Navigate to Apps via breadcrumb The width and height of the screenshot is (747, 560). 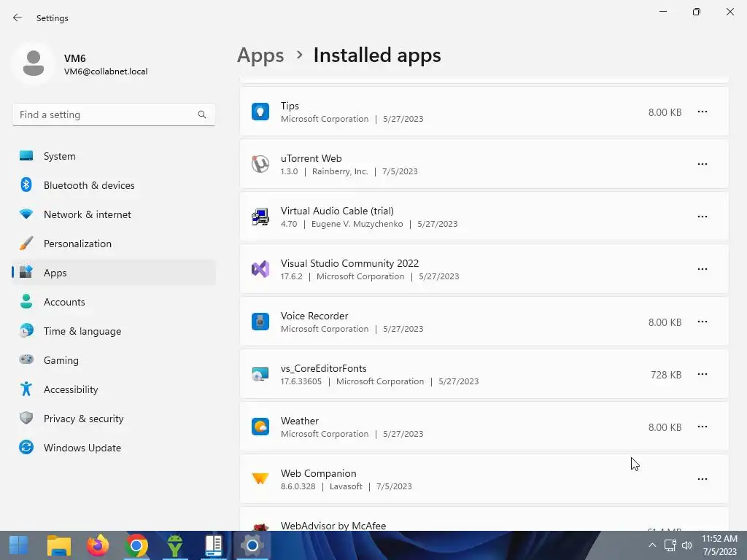[x=260, y=55]
